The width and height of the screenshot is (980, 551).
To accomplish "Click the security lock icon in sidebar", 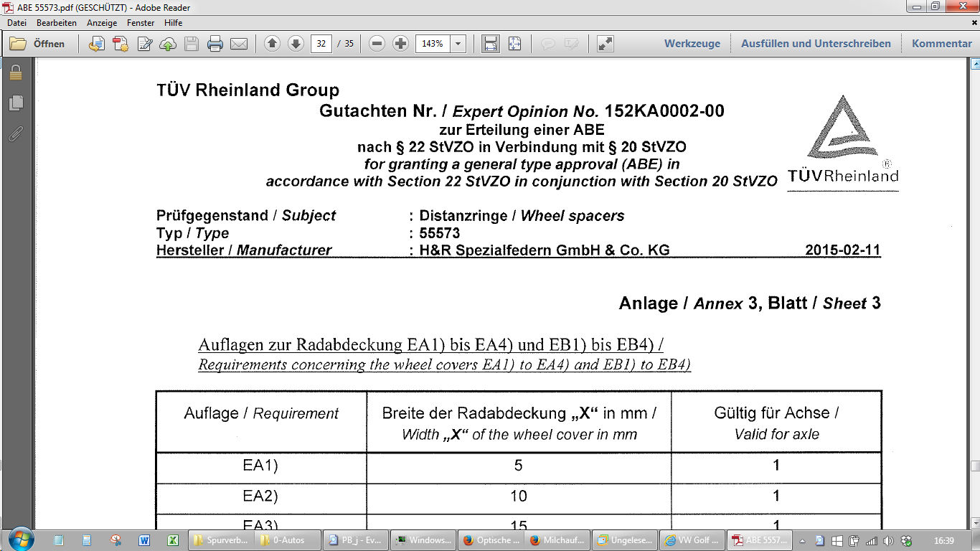I will pyautogui.click(x=16, y=72).
